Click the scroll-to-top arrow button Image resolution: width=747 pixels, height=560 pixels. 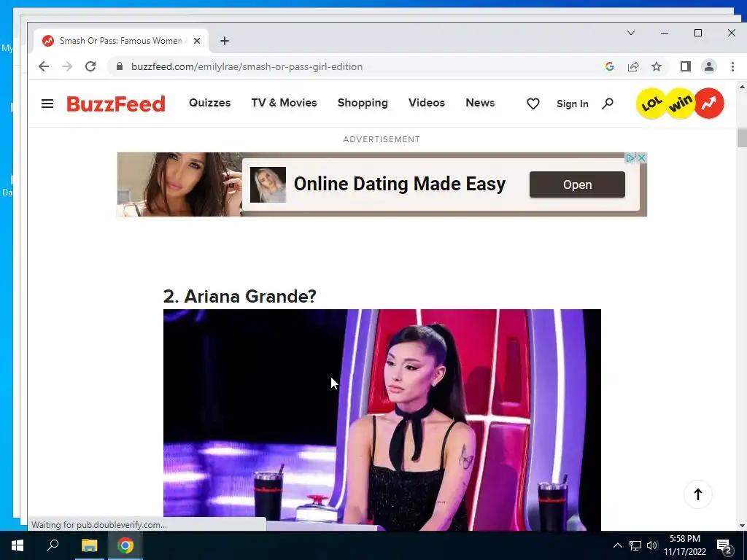[x=698, y=494]
